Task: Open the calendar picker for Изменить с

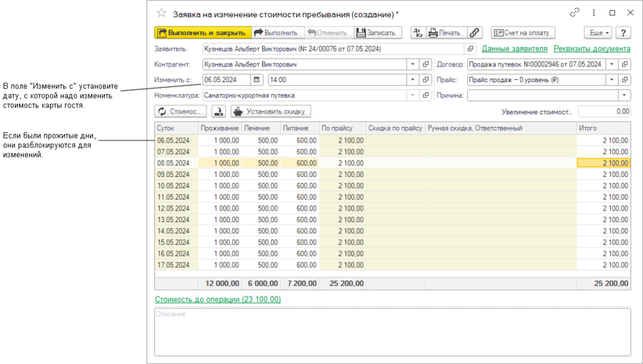Action: 256,80
